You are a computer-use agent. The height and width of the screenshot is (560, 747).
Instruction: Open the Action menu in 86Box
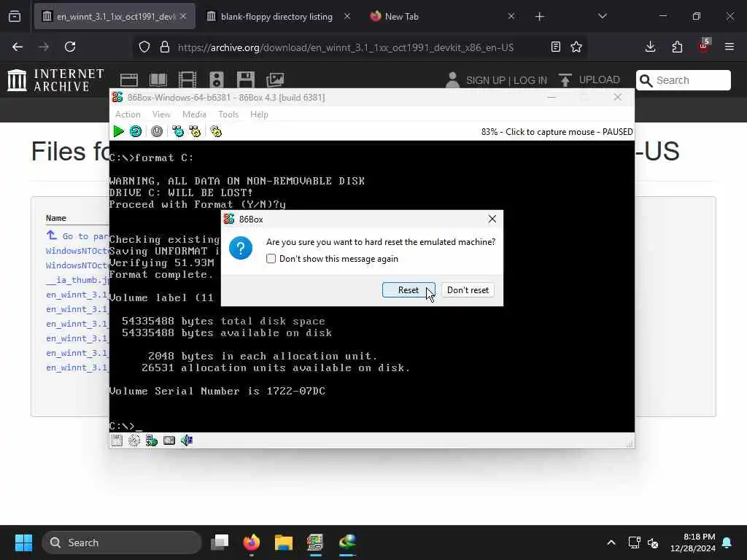coord(128,114)
